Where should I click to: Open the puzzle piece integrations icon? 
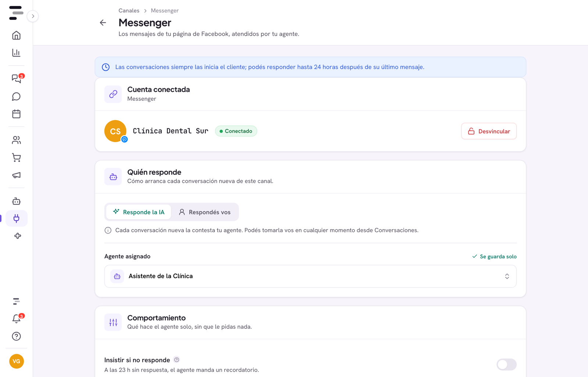click(17, 236)
